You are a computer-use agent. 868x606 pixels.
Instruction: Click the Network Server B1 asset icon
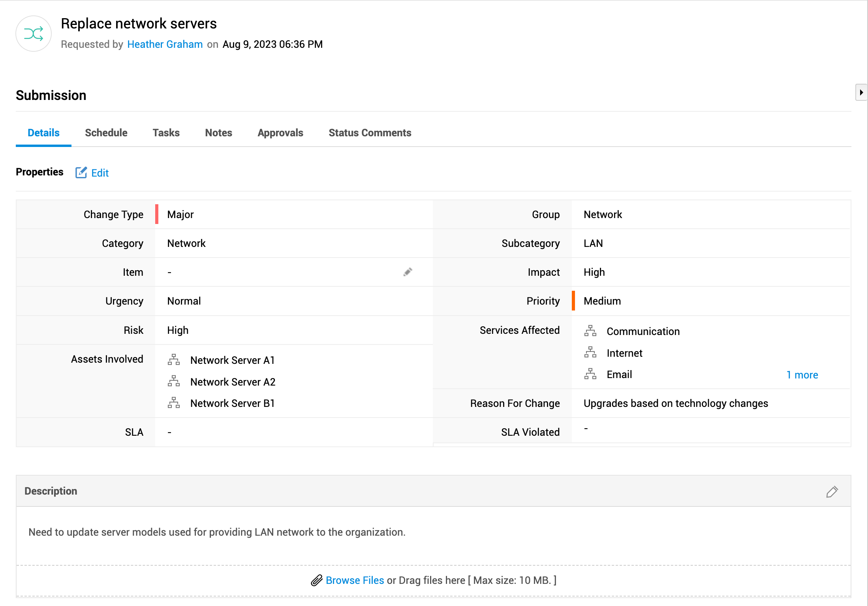point(174,403)
